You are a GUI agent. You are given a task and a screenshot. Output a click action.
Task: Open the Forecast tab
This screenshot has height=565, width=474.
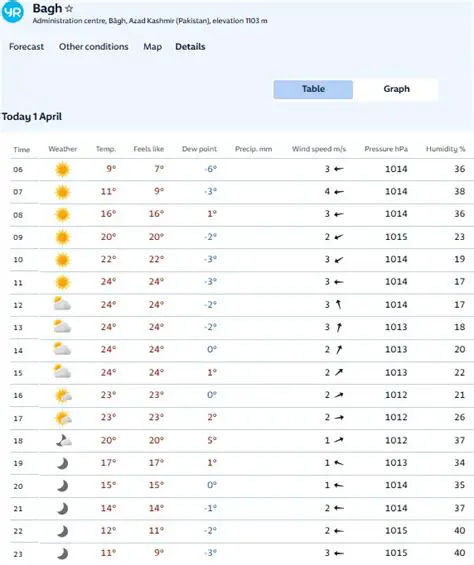(x=26, y=47)
